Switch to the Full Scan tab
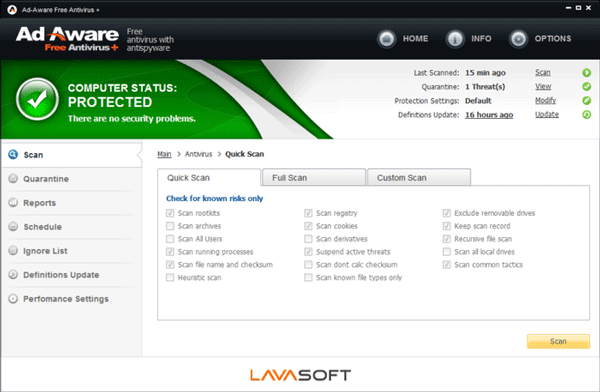The image size is (600, 392). 314,177
